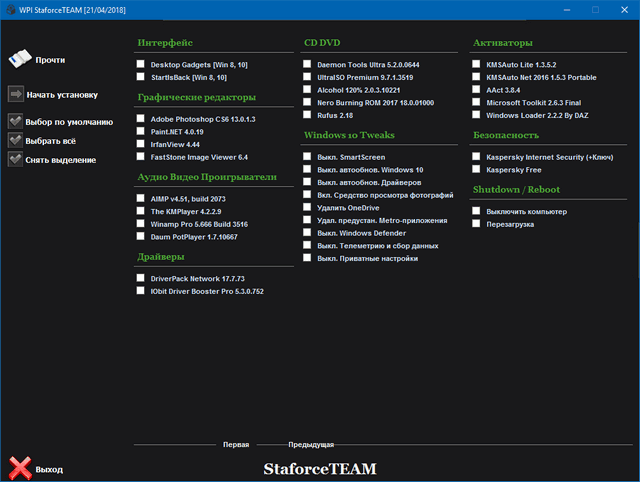Tick Alcohol 120% checkbox
The width and height of the screenshot is (640, 482).
[307, 89]
